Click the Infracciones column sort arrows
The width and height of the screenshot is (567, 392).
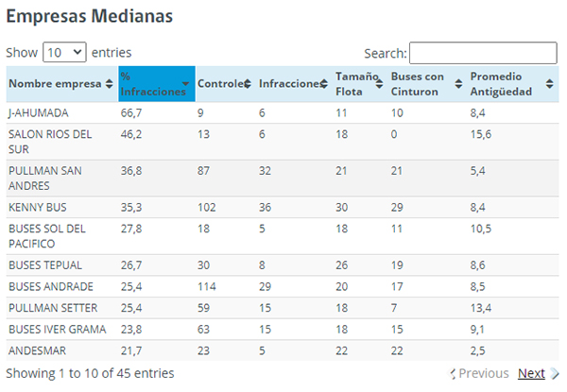tap(321, 84)
